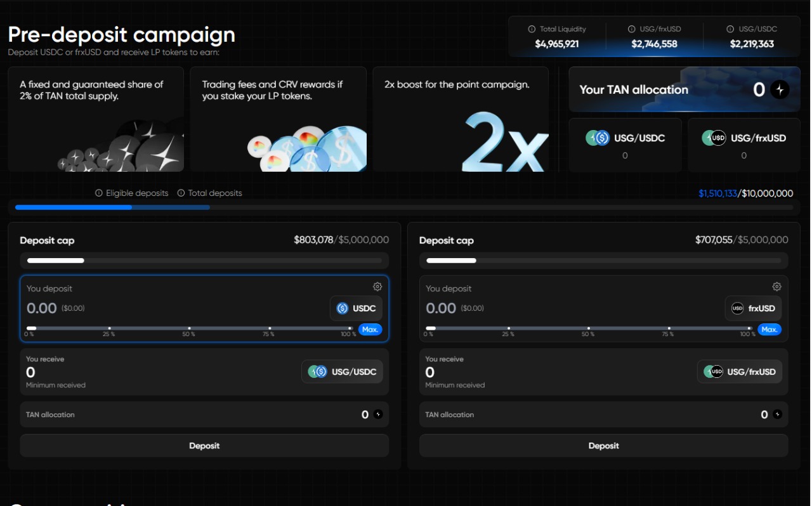Set USDC deposit slider to 50 %

pos(189,328)
